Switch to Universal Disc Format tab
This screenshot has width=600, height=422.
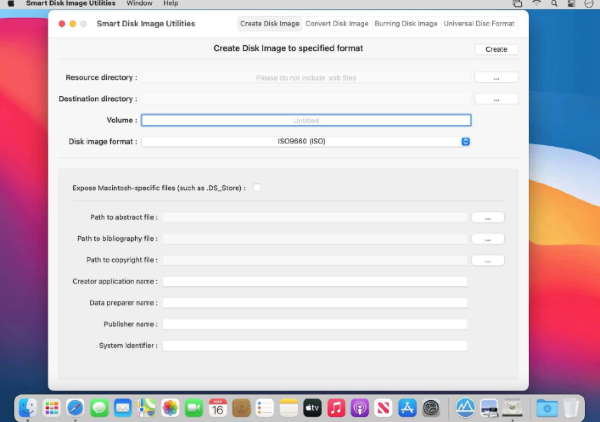(479, 24)
